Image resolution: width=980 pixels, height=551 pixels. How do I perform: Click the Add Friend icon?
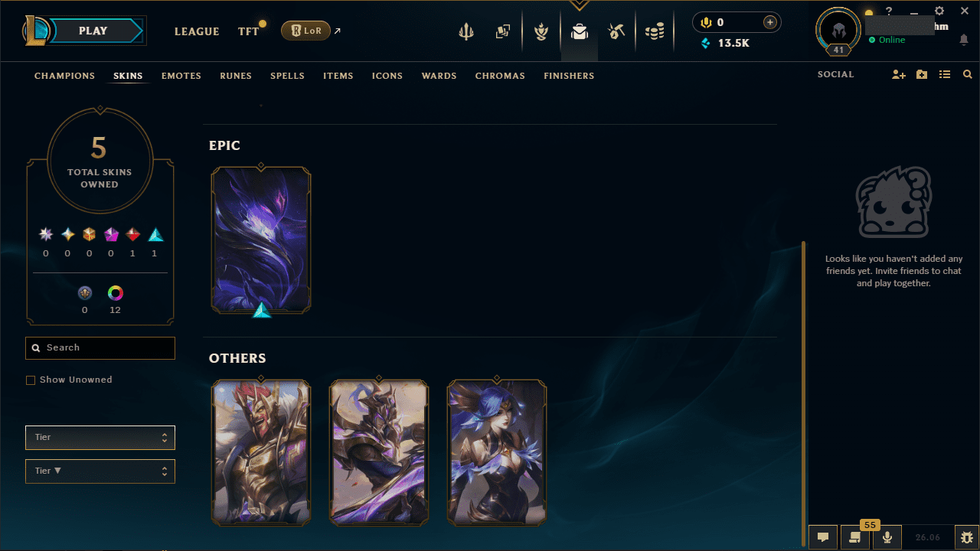(x=899, y=75)
